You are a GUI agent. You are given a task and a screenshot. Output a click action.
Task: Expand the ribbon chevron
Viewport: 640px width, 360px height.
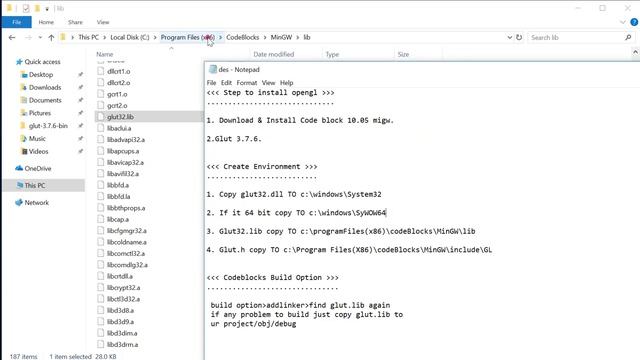[x=622, y=22]
